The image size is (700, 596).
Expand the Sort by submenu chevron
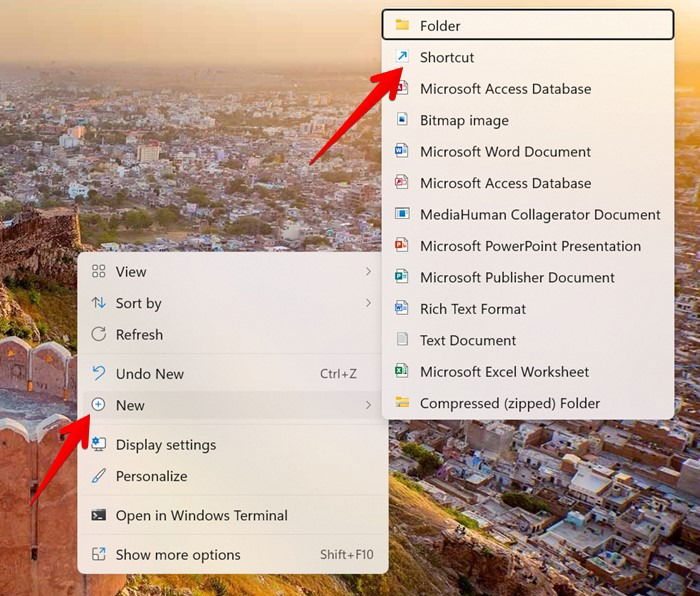click(x=368, y=303)
